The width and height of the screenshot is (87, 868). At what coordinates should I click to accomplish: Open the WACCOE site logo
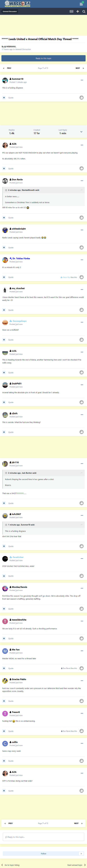(18, 4)
